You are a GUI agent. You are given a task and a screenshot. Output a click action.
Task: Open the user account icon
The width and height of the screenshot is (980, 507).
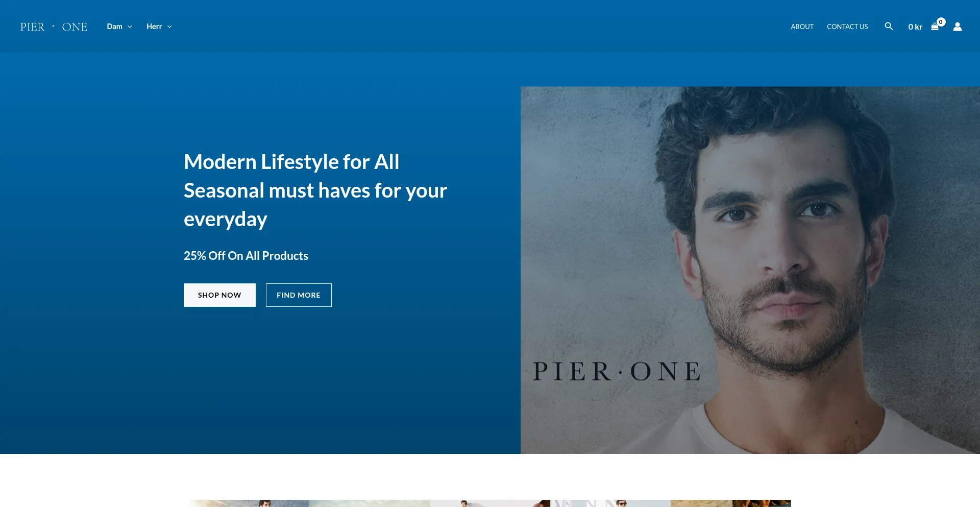[x=958, y=27]
